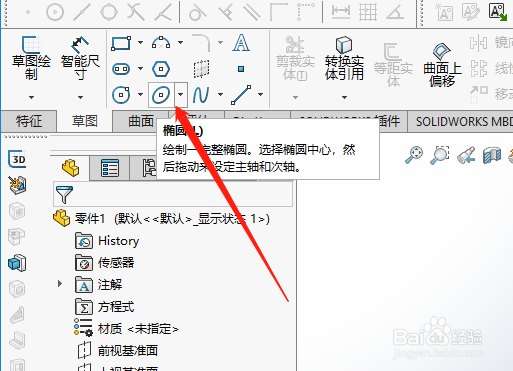Click the Sketch (草图绘制) tool button
The image size is (513, 371).
pyautogui.click(x=31, y=58)
